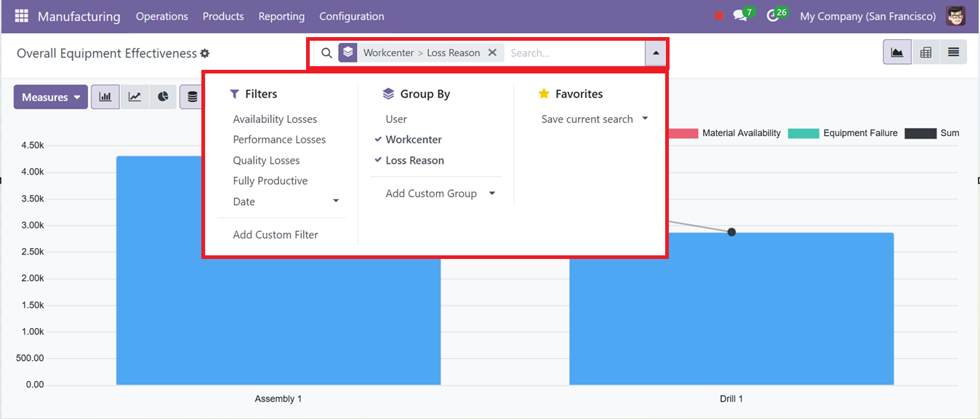Click the magnifier search icon
The image size is (980, 419).
[x=326, y=52]
